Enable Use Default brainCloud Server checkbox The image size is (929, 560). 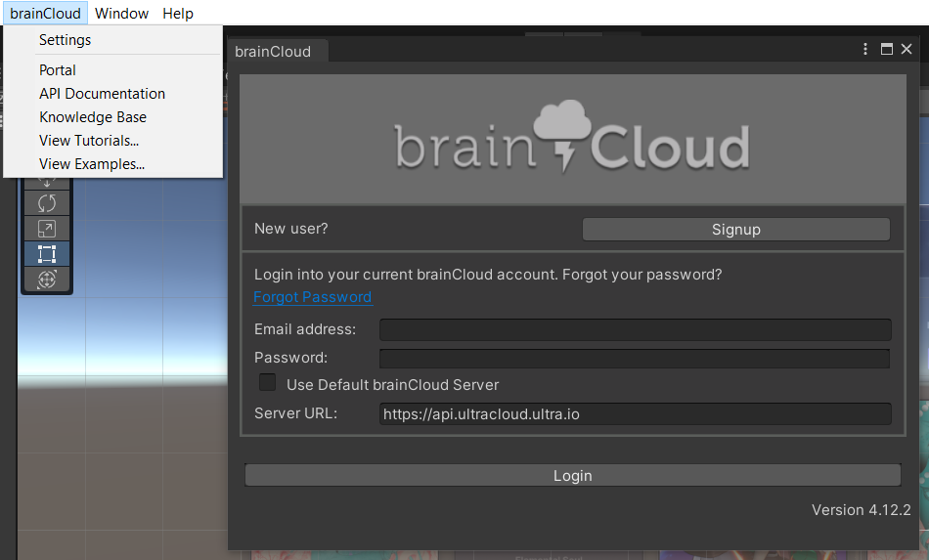coord(267,382)
